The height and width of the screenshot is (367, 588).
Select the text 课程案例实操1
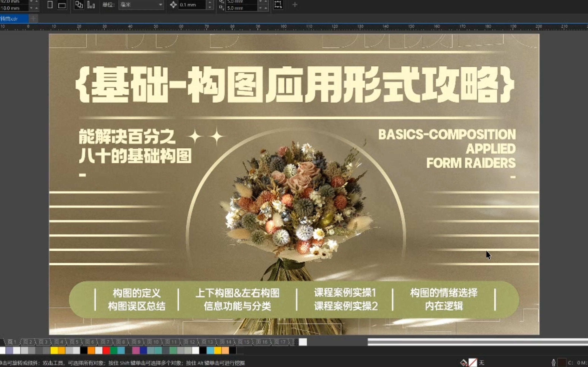pos(345,293)
